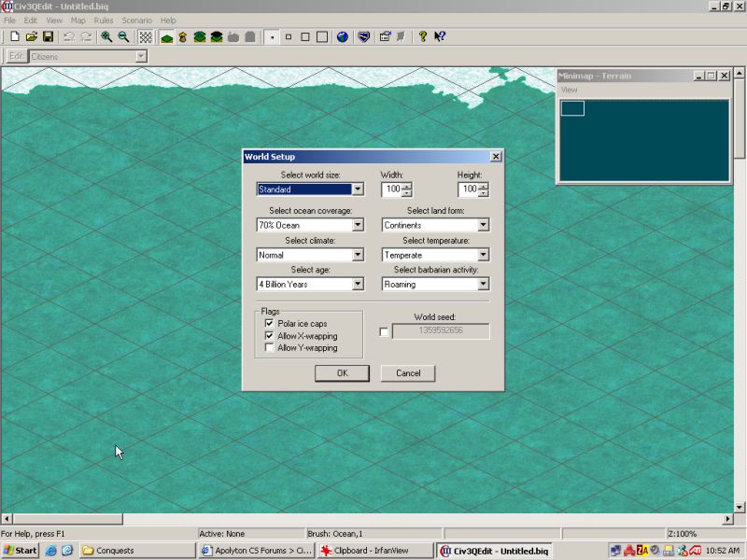Click Cancel in the World Setup dialog

408,373
